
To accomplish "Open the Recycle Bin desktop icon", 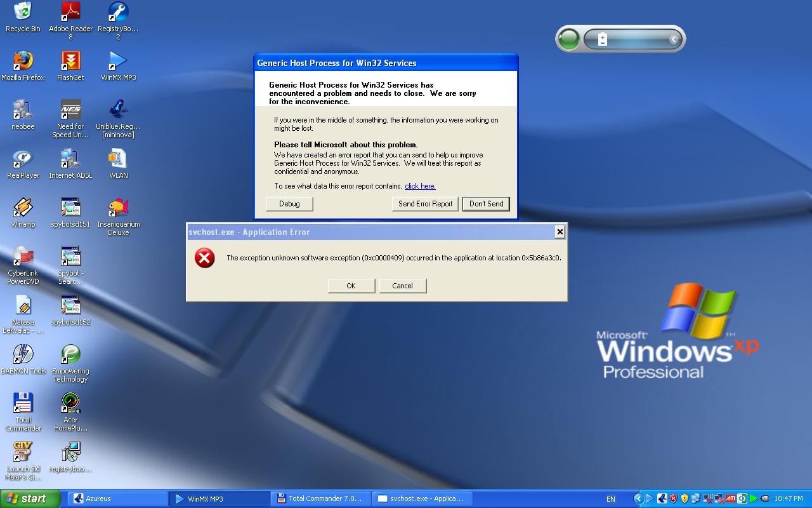I will [x=23, y=17].
